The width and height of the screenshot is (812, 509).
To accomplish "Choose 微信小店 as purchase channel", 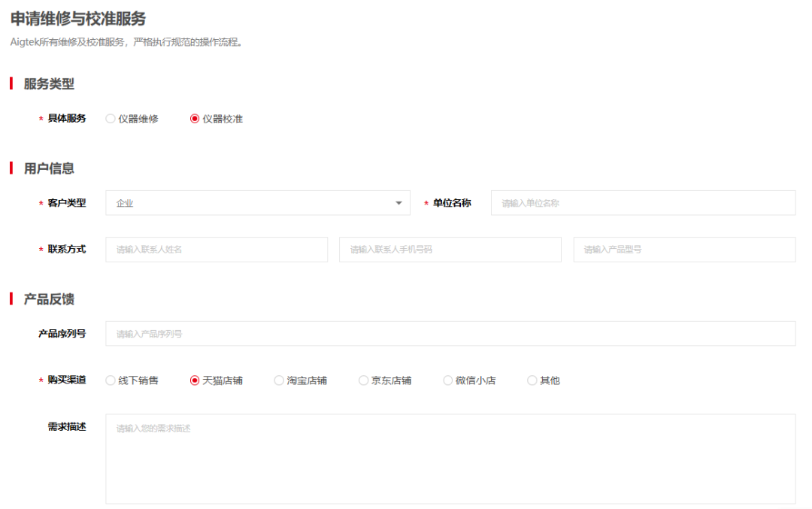I will click(447, 380).
